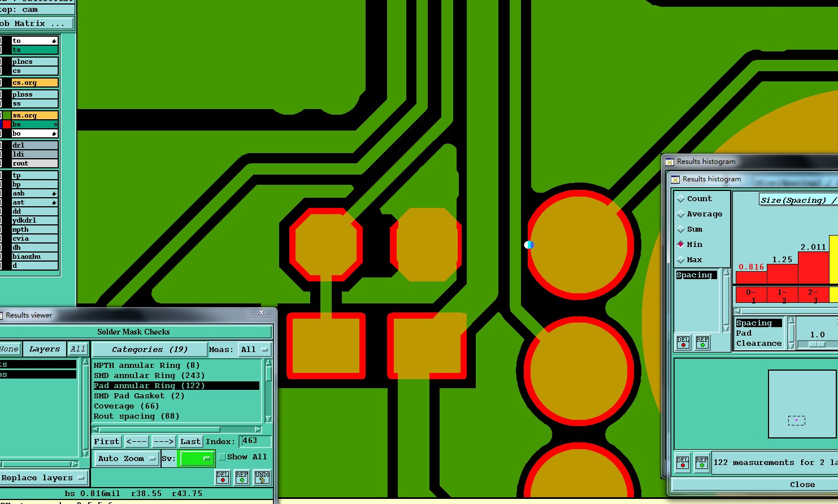Viewport: 838px width, 504px height.
Task: Open the Sv green color dropdown
Action: point(197,459)
